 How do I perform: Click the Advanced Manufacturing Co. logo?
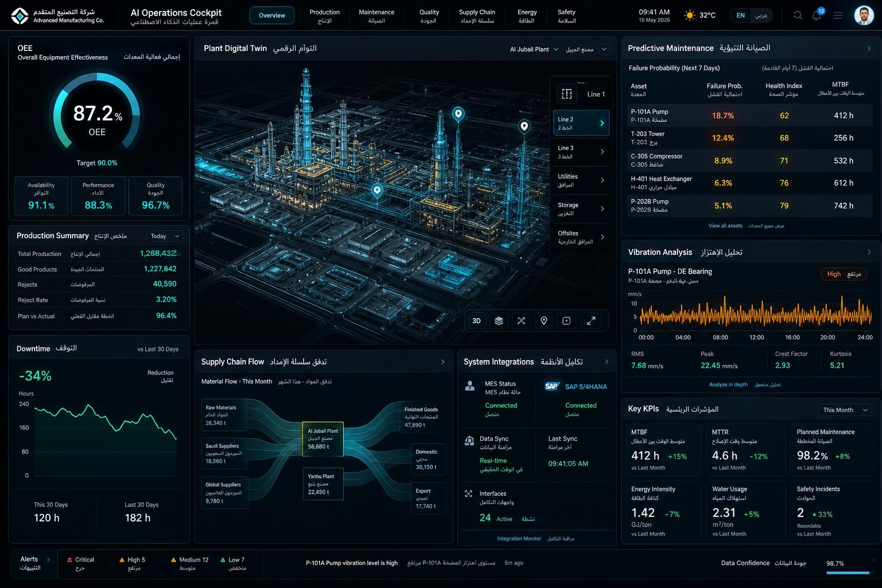click(x=20, y=16)
